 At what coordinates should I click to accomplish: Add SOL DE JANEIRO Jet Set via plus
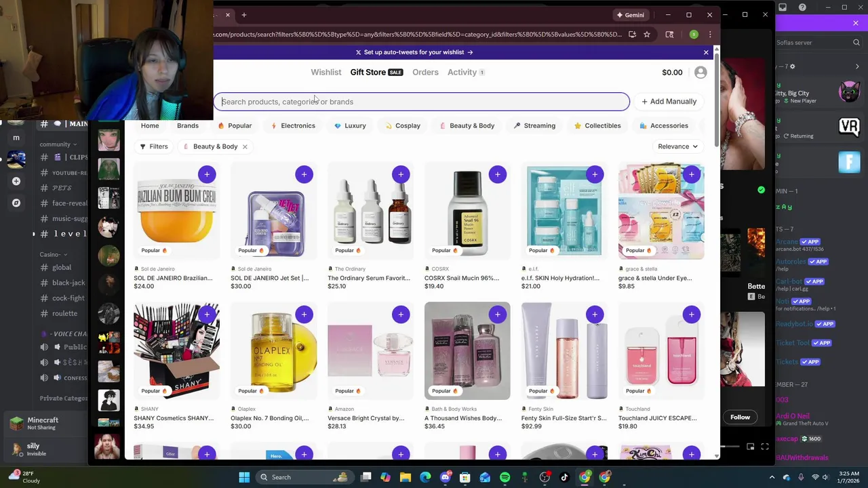click(x=304, y=174)
